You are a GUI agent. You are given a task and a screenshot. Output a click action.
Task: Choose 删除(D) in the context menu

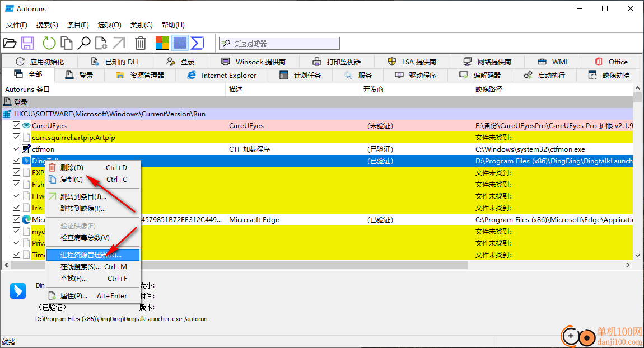(x=93, y=167)
